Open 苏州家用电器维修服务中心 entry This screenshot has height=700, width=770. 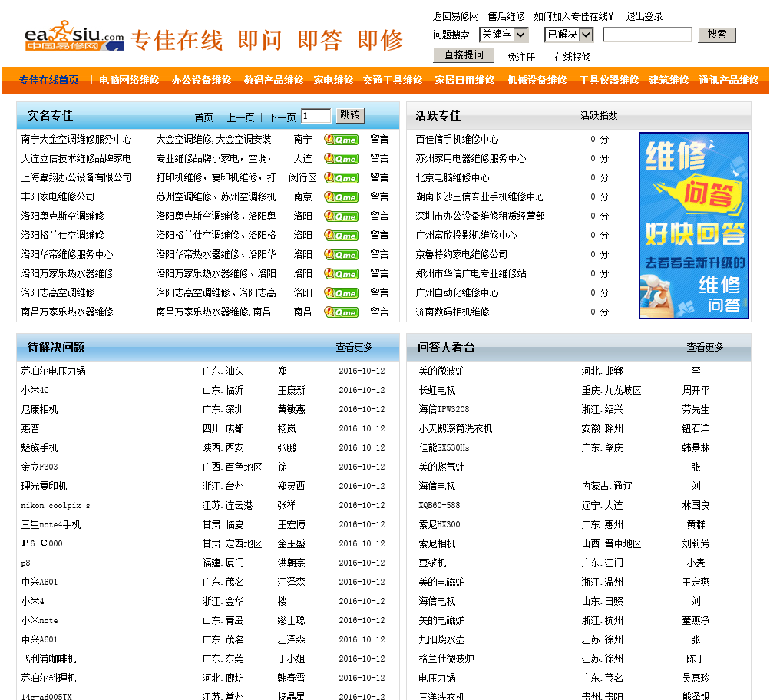[x=471, y=159]
